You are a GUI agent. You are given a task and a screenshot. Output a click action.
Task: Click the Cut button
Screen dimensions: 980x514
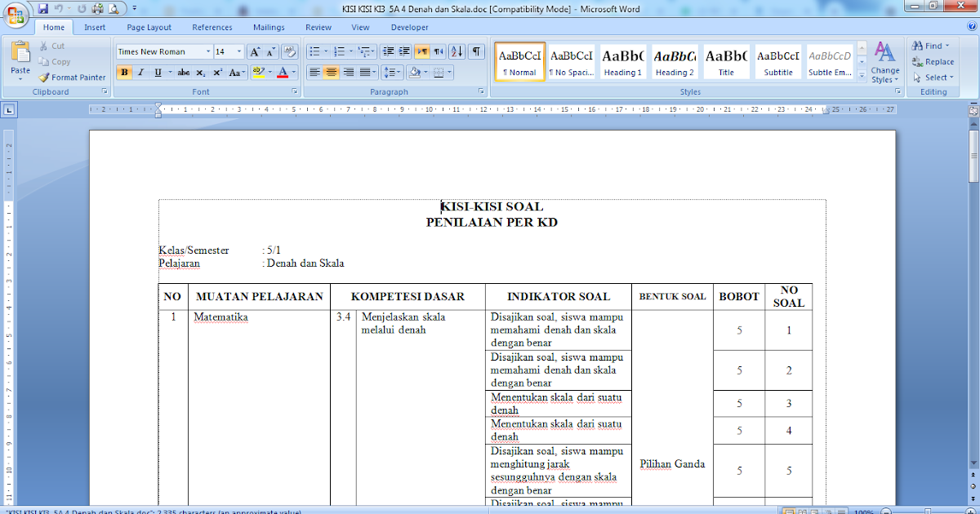pyautogui.click(x=51, y=47)
